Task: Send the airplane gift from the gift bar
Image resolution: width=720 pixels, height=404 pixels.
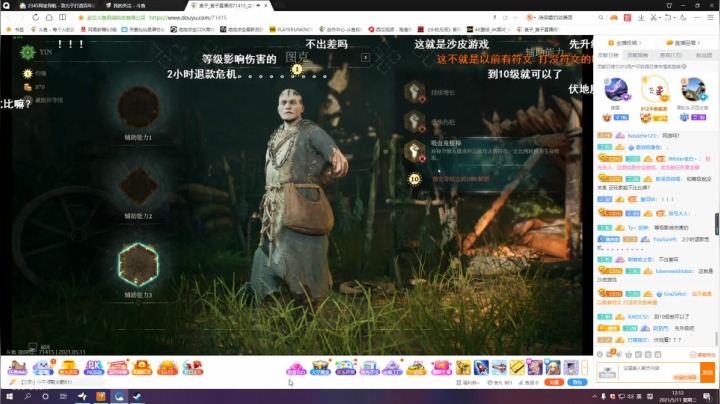Action: click(x=499, y=367)
